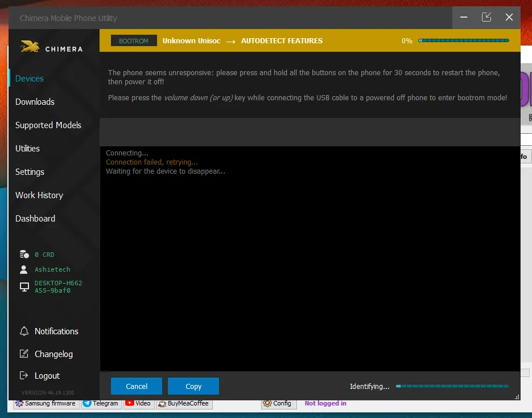Click the BOOTROM mode badge
This screenshot has width=532, height=418.
134,41
